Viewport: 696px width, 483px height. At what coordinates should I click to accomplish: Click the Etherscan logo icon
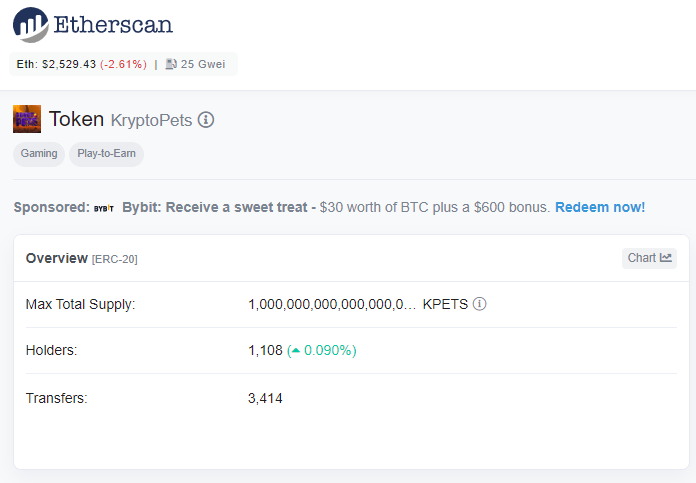click(31, 25)
